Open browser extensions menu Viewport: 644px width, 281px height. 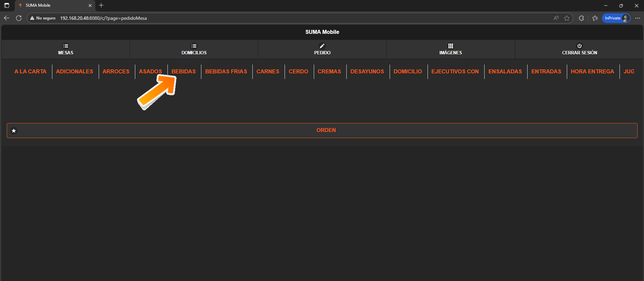pyautogui.click(x=581, y=18)
